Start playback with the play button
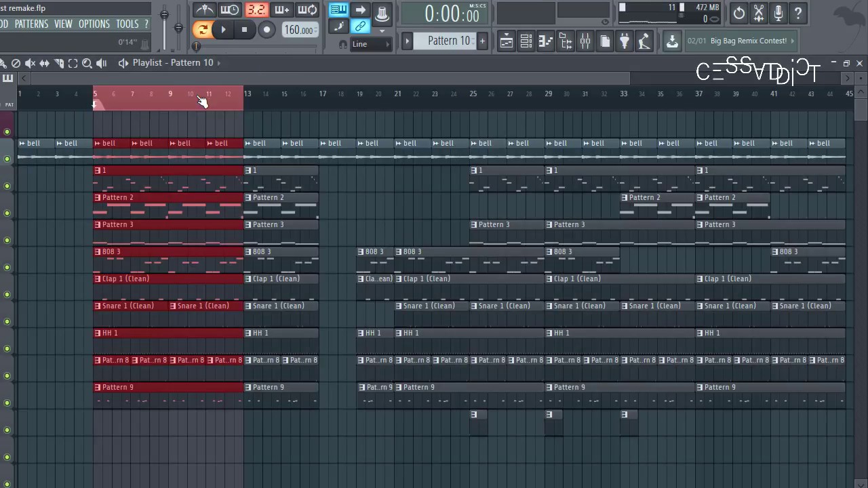The height and width of the screenshot is (488, 868). point(223,29)
